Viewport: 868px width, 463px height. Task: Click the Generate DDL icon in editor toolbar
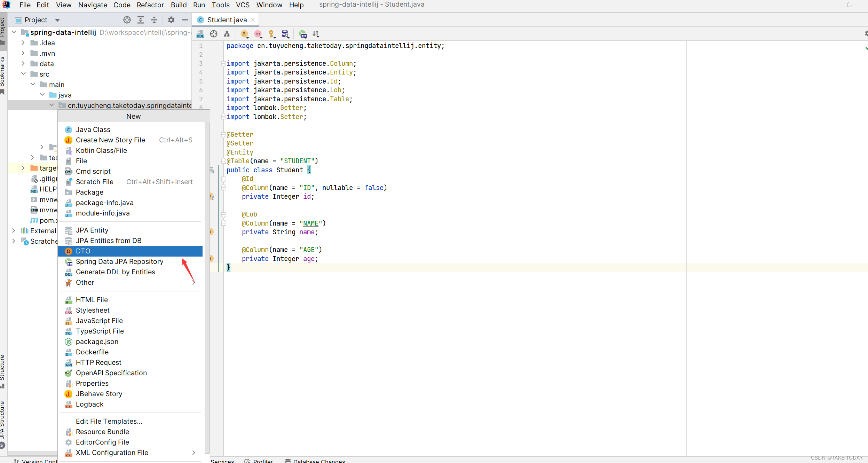point(200,34)
